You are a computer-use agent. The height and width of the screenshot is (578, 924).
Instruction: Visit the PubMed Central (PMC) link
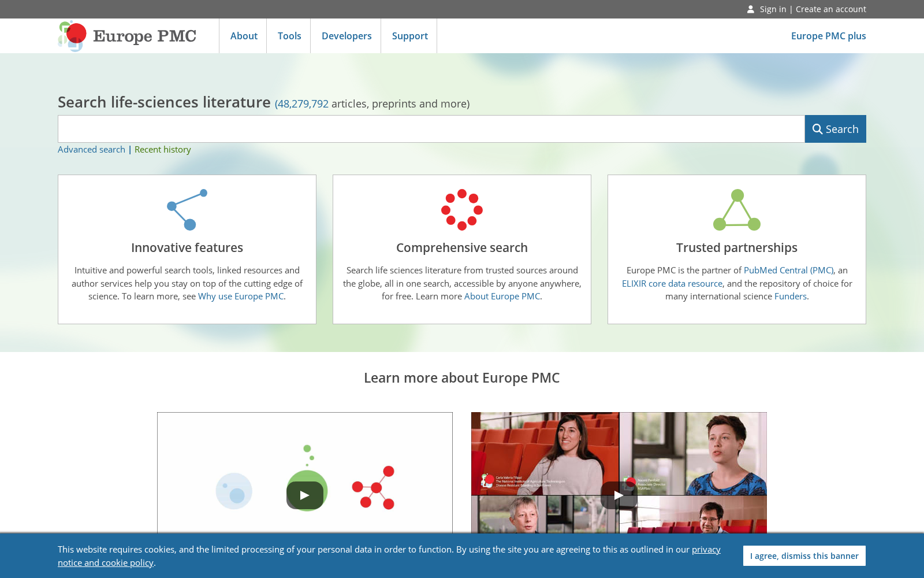[788, 270]
